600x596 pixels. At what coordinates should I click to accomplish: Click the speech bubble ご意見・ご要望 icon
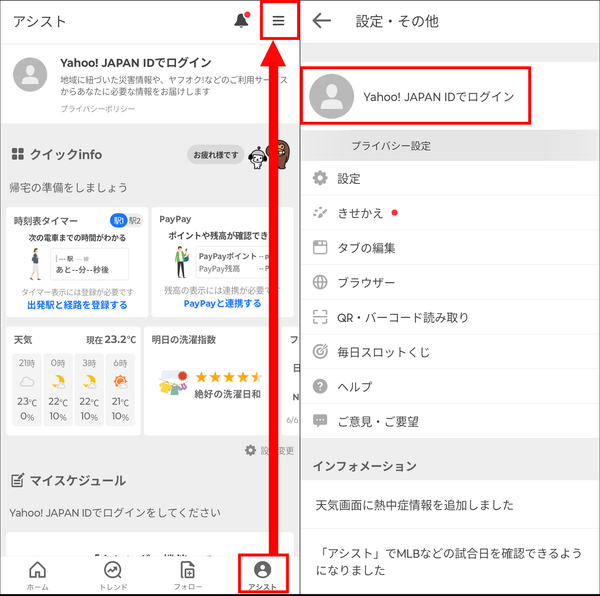tap(320, 421)
